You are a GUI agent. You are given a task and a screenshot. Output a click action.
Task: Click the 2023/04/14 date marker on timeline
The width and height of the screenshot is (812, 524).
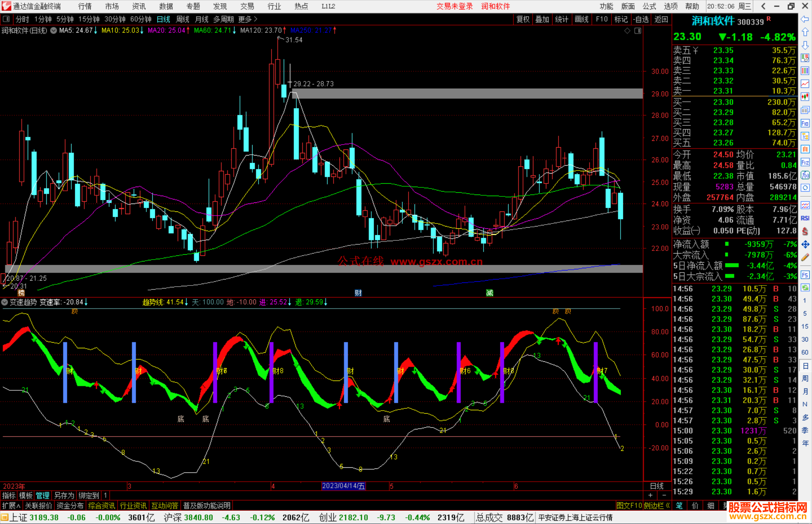[344, 486]
